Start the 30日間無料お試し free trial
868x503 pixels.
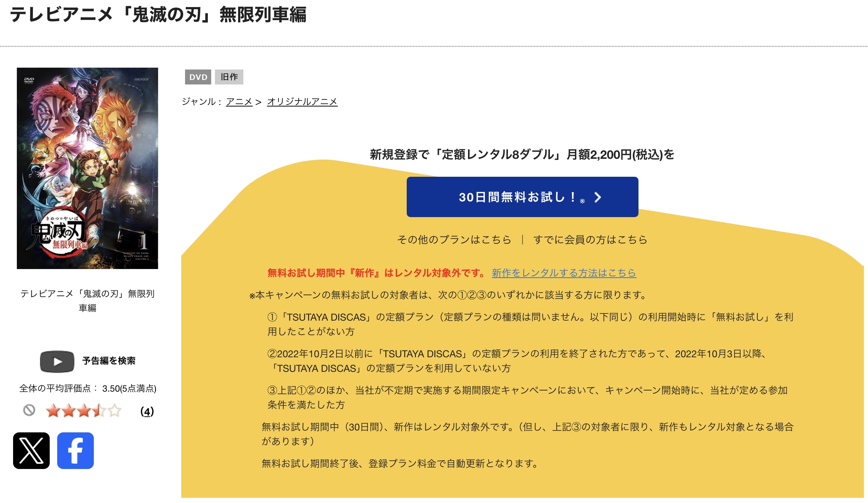pyautogui.click(x=522, y=197)
